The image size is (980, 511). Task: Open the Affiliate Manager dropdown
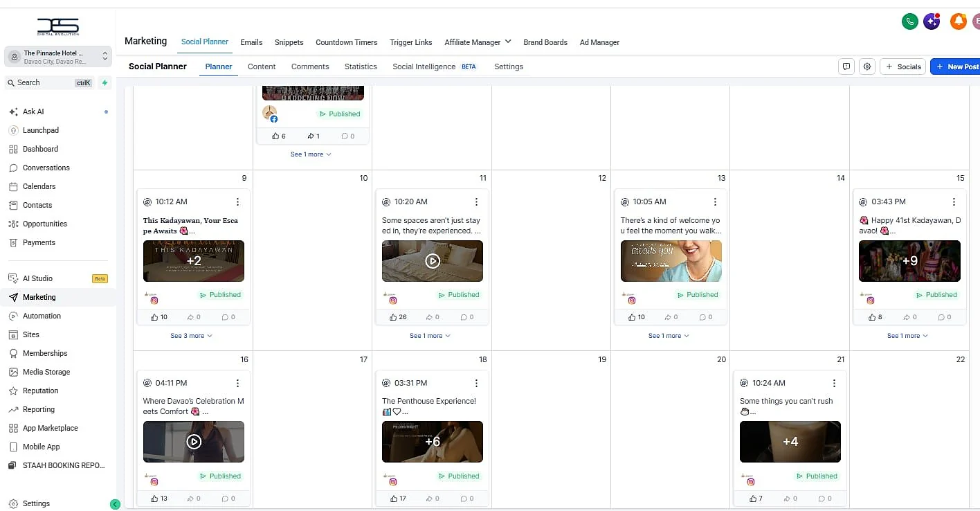(x=478, y=42)
